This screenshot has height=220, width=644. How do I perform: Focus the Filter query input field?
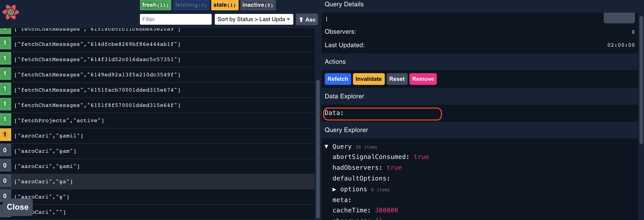(x=176, y=19)
